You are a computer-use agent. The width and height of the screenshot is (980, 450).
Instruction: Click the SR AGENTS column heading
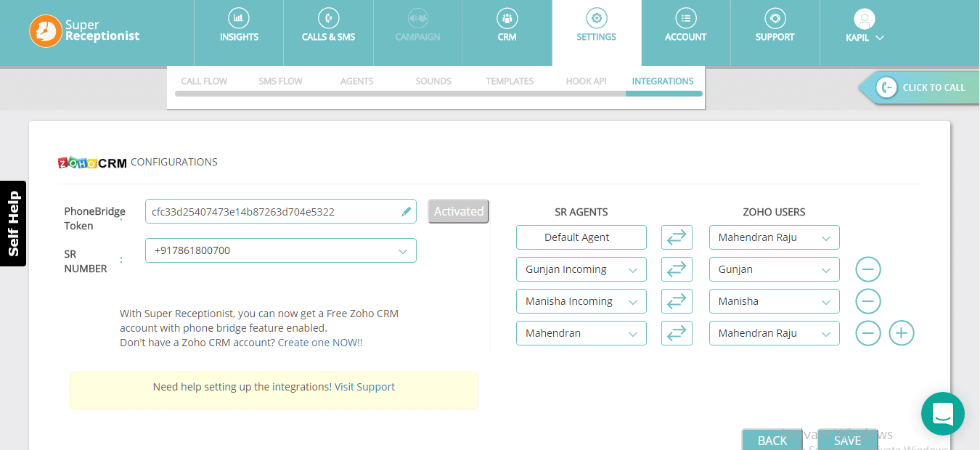click(x=581, y=212)
